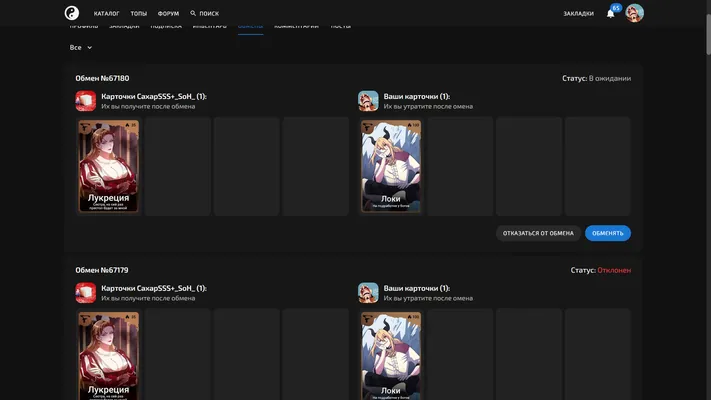Open the notifications bell
This screenshot has width=711, height=400.
point(611,14)
